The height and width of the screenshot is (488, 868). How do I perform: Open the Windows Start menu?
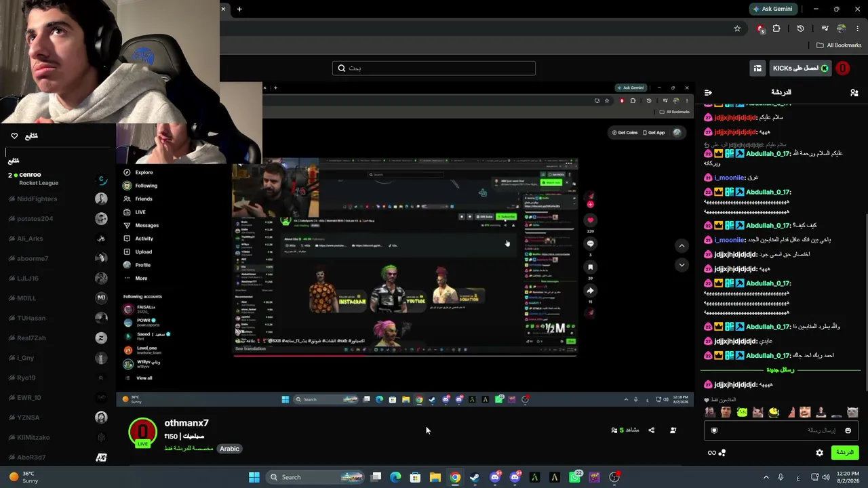coord(254,477)
